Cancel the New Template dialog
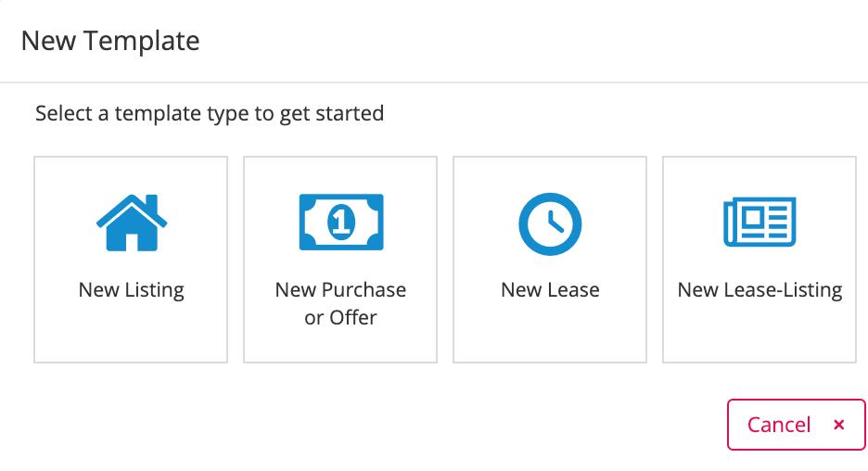 coord(796,425)
